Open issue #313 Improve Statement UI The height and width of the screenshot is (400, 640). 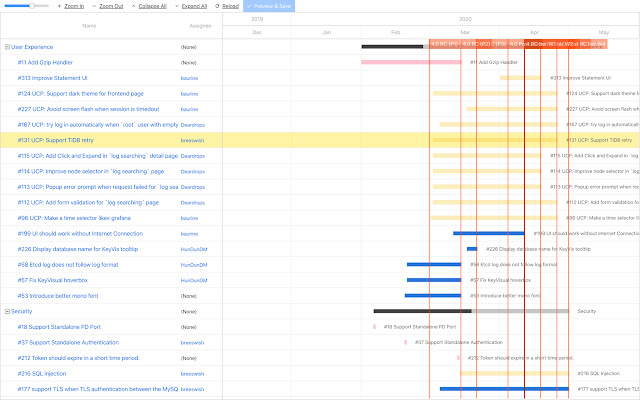(x=52, y=78)
